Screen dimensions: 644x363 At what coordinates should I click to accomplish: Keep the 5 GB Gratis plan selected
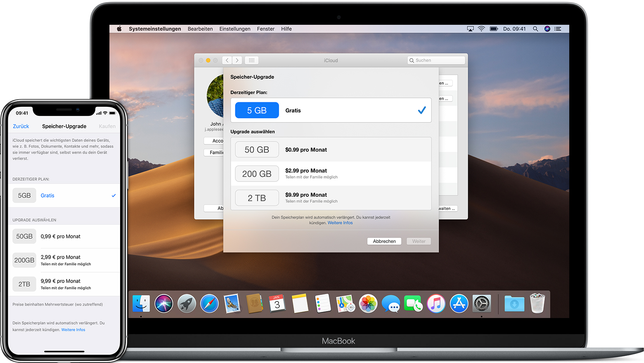(x=331, y=110)
